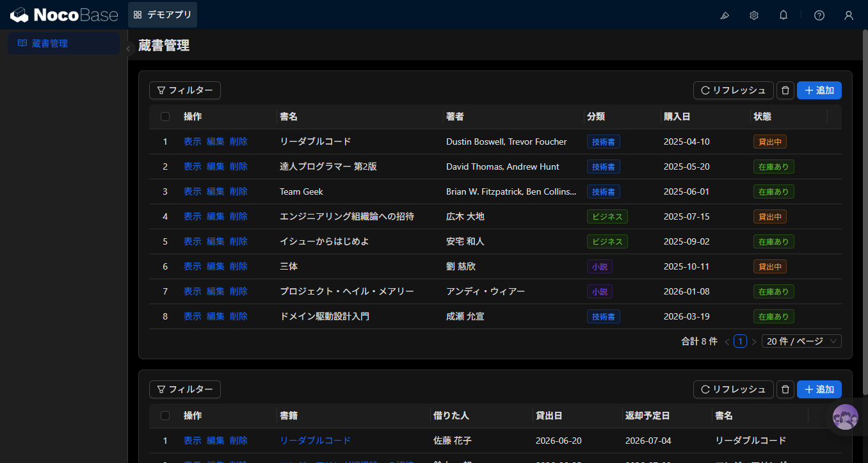Go to page 1 in pagination
The image size is (868, 463).
(740, 341)
